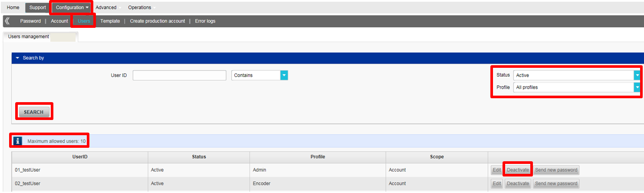Select the 01_testUser cell
644x193 pixels.
80,170
